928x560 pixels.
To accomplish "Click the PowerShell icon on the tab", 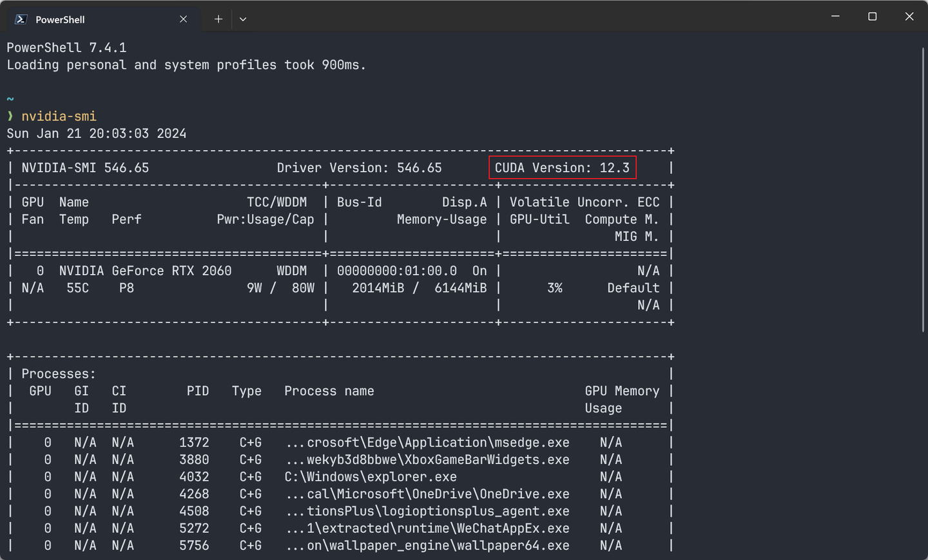I will [20, 19].
